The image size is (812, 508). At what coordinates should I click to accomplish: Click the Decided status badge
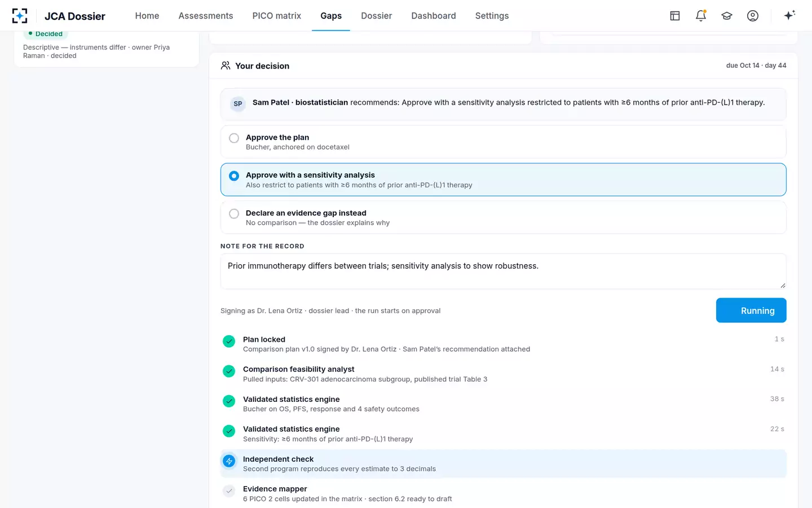point(46,34)
